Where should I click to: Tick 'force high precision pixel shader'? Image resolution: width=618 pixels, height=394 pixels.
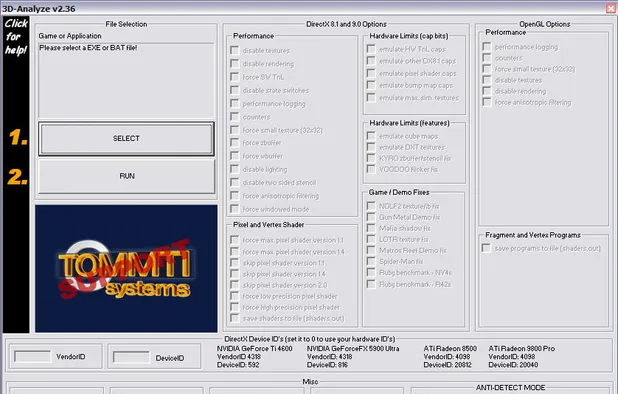(235, 307)
